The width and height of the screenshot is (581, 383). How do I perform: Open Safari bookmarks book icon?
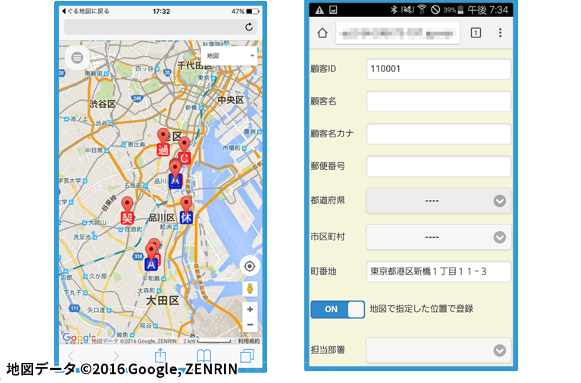coord(203,356)
